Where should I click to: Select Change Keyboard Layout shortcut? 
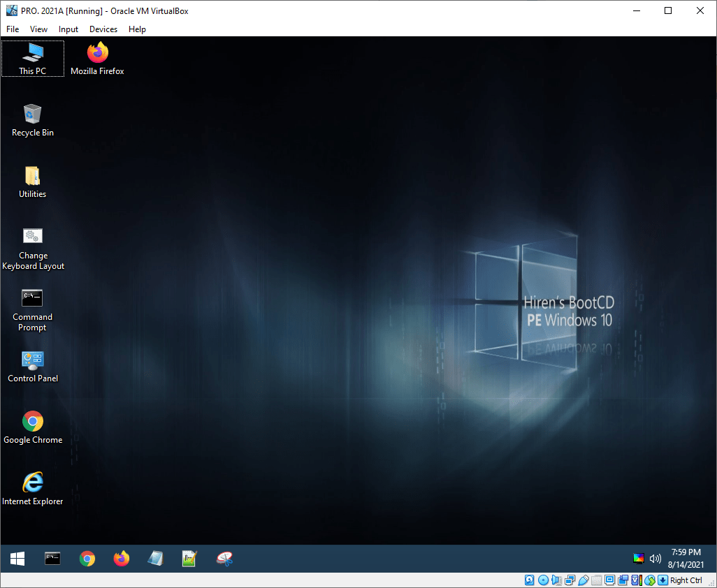coord(33,249)
